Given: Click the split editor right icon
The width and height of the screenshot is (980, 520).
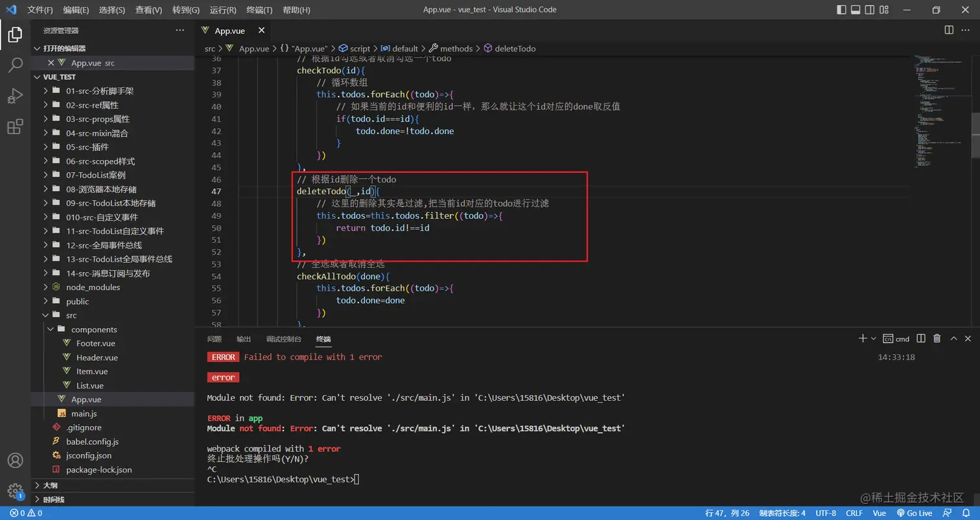Looking at the screenshot, I should click(949, 30).
